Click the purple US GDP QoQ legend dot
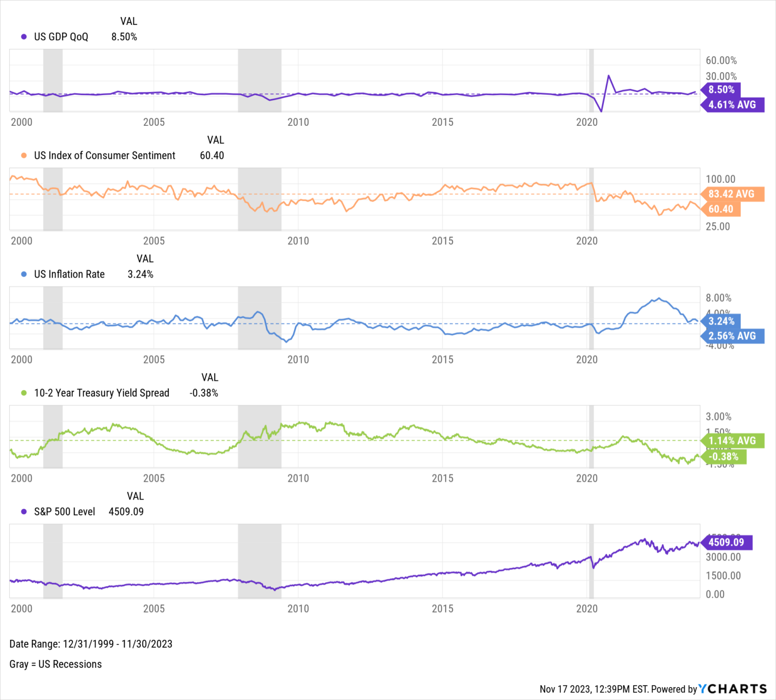This screenshot has height=700, width=776. tap(24, 37)
